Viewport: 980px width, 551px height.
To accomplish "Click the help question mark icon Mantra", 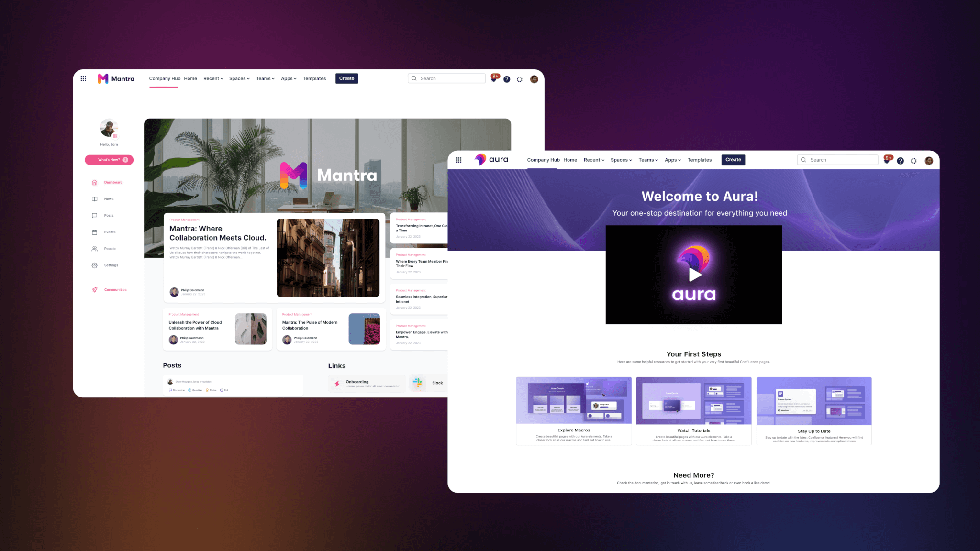I will coord(507,79).
